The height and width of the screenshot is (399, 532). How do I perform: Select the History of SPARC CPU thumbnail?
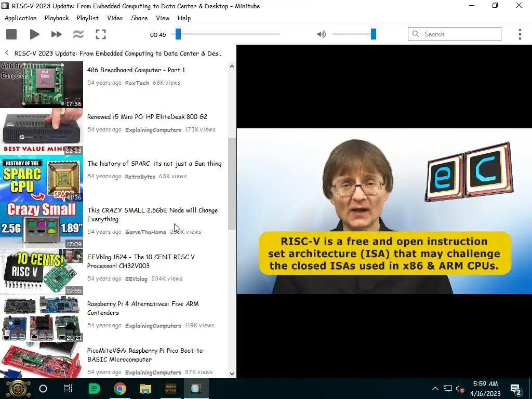[42, 178]
